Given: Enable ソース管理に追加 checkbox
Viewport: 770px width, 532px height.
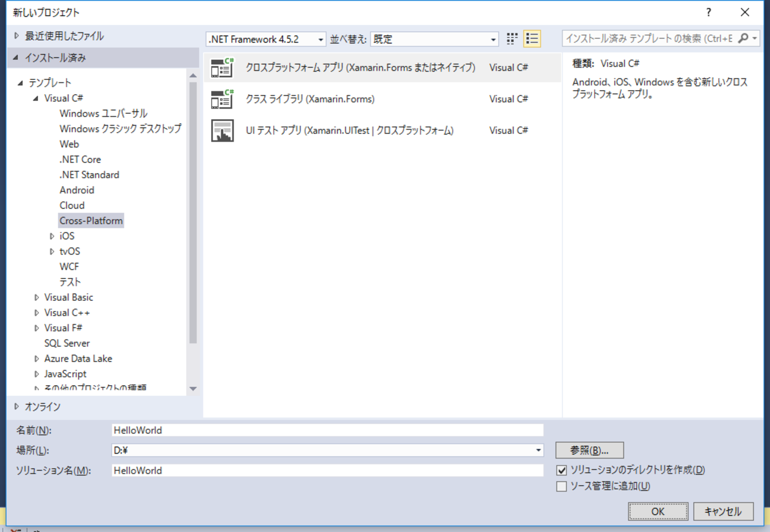Looking at the screenshot, I should pos(562,486).
